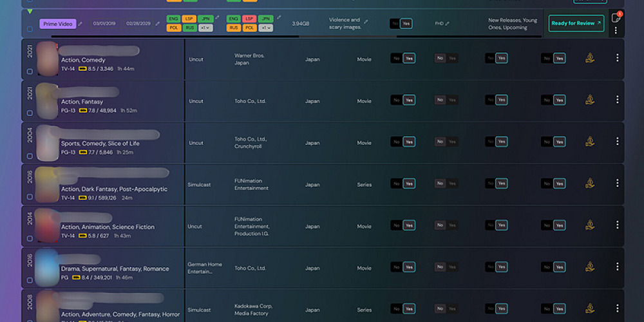Collapse the row using the green triangle above Prime Video

[30, 12]
